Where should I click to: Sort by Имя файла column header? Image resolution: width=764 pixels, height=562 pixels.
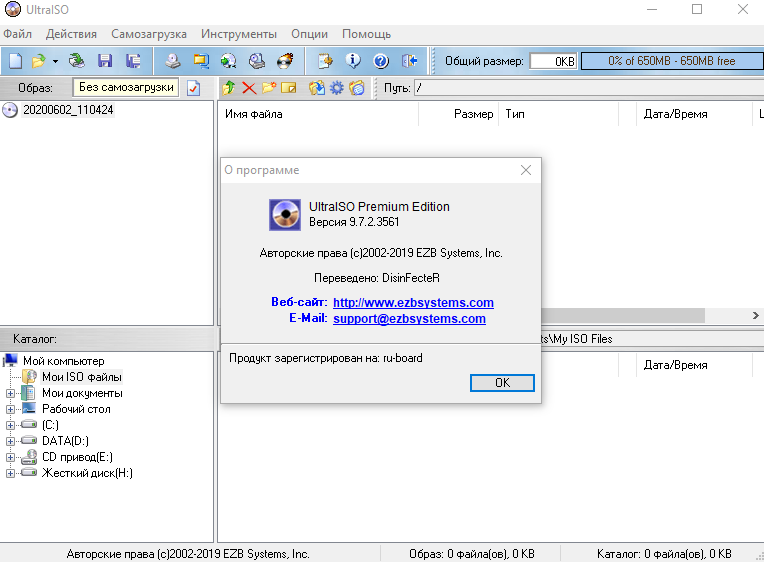(x=319, y=114)
